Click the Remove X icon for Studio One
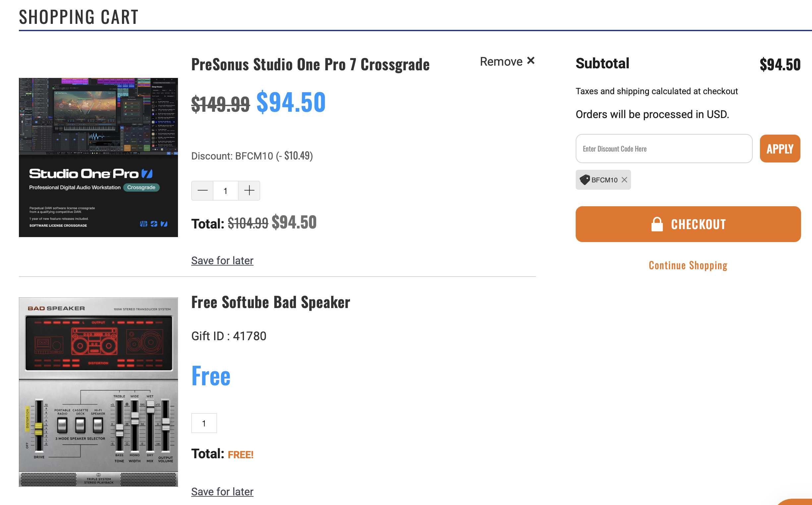 pos(531,60)
